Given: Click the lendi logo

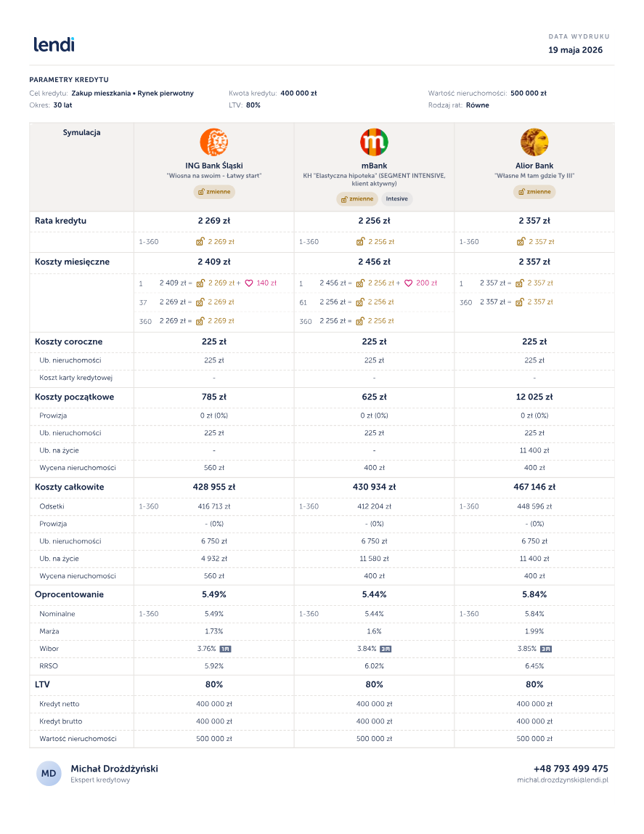Looking at the screenshot, I should pyautogui.click(x=54, y=44).
